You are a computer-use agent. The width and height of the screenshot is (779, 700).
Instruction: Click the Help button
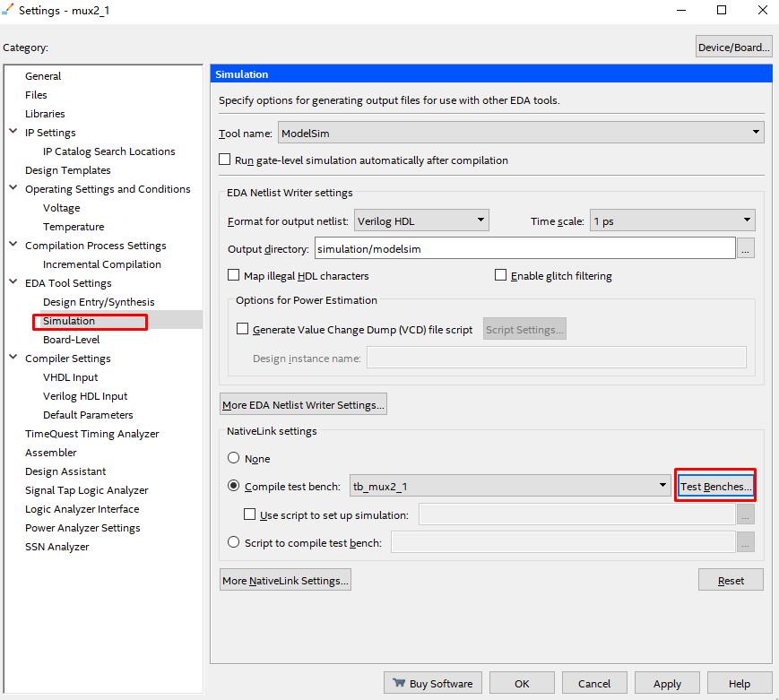pos(740,684)
